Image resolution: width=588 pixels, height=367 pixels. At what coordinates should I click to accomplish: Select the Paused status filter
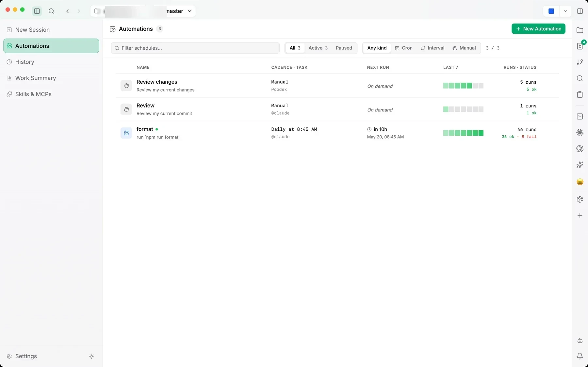pyautogui.click(x=344, y=48)
